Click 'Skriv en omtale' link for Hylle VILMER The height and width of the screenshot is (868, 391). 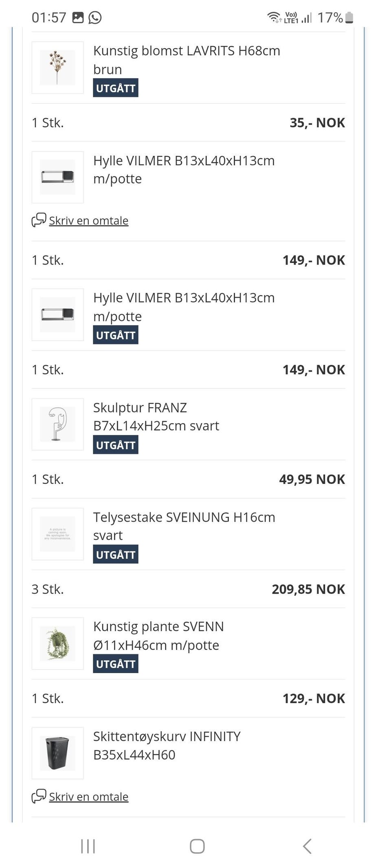pyautogui.click(x=89, y=221)
